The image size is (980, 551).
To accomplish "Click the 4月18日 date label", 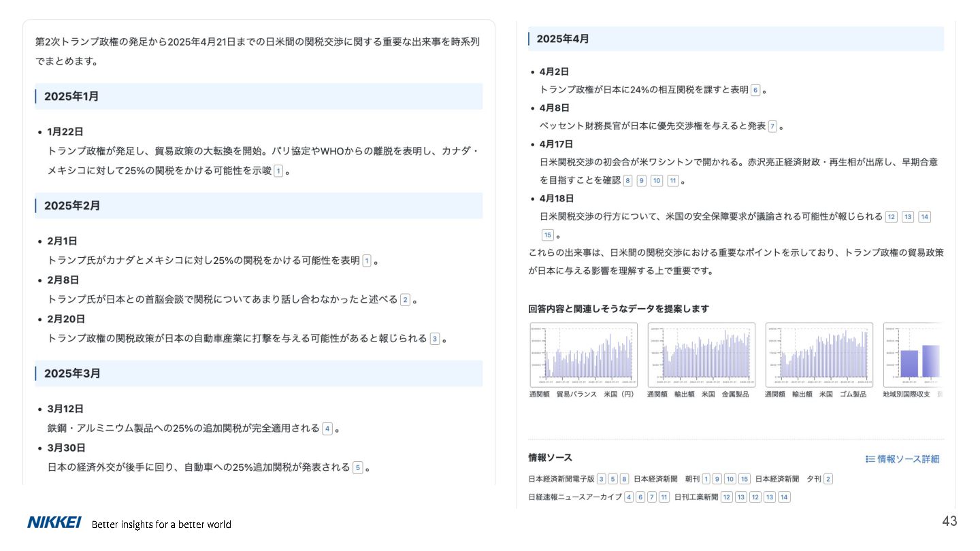I will (x=557, y=199).
